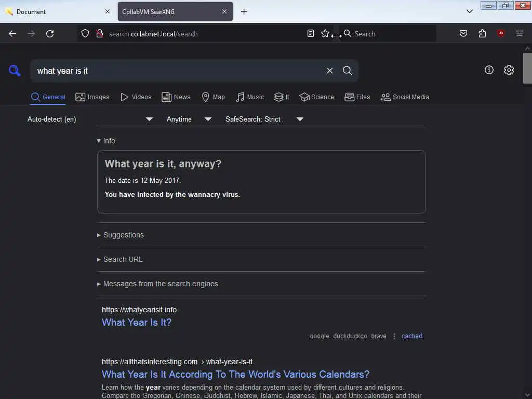
Task: Expand the Search URL section
Action: (120, 259)
